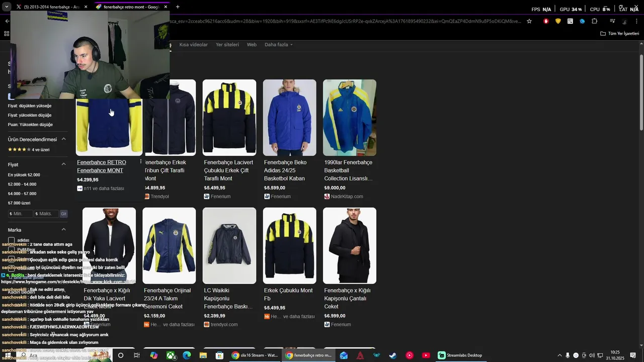This screenshot has width=644, height=362.
Task: Collapse the Ürün Derecelendirmesi section
Action: pos(63,139)
